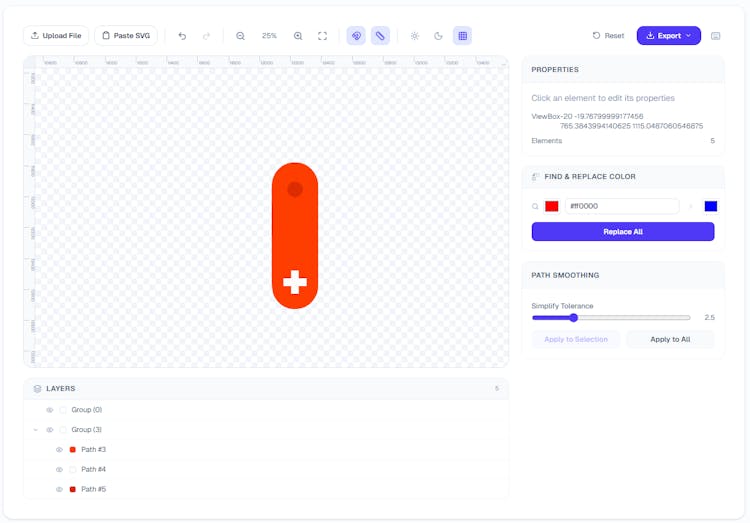Click the zoom in magnifier icon

pyautogui.click(x=298, y=36)
